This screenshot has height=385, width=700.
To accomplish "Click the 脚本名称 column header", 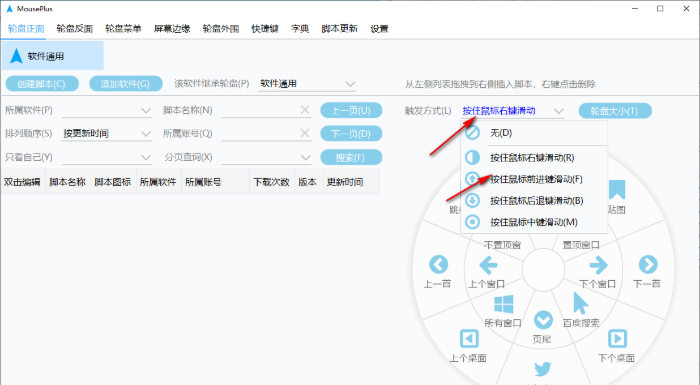I will click(68, 182).
